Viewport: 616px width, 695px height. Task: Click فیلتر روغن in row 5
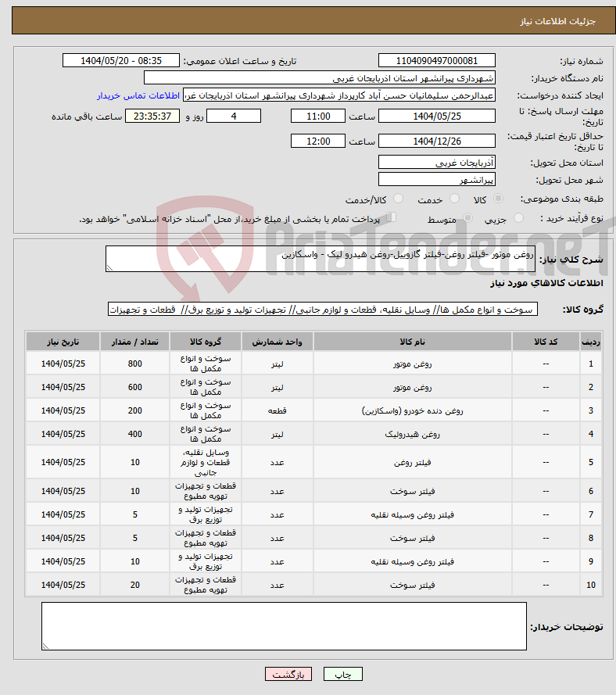(413, 462)
